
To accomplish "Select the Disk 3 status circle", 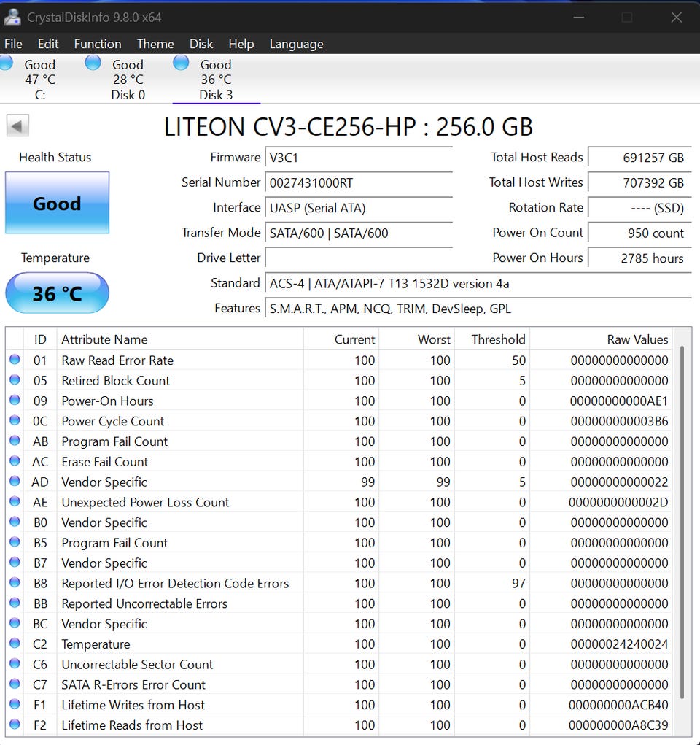I will tap(181, 63).
